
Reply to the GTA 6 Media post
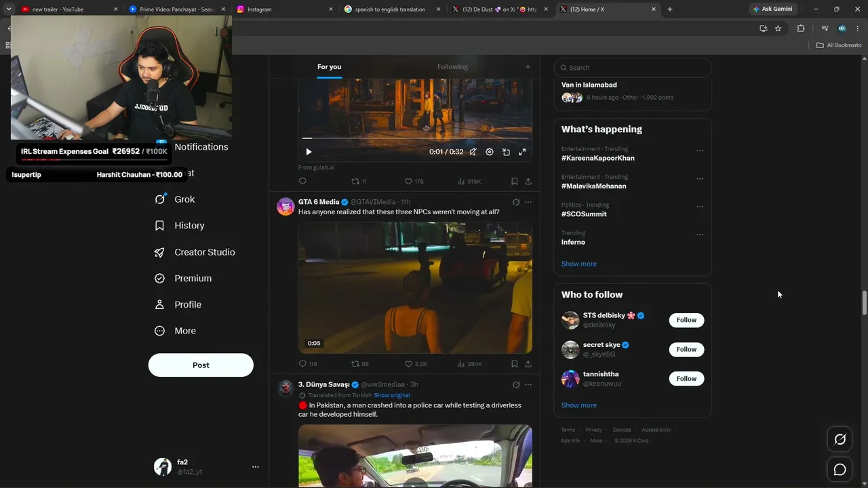(303, 364)
